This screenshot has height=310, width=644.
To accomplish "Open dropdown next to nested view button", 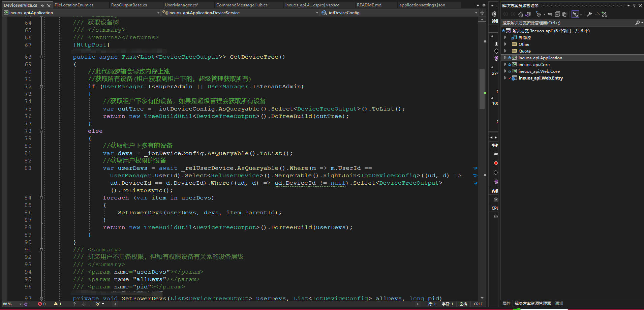I will (581, 14).
